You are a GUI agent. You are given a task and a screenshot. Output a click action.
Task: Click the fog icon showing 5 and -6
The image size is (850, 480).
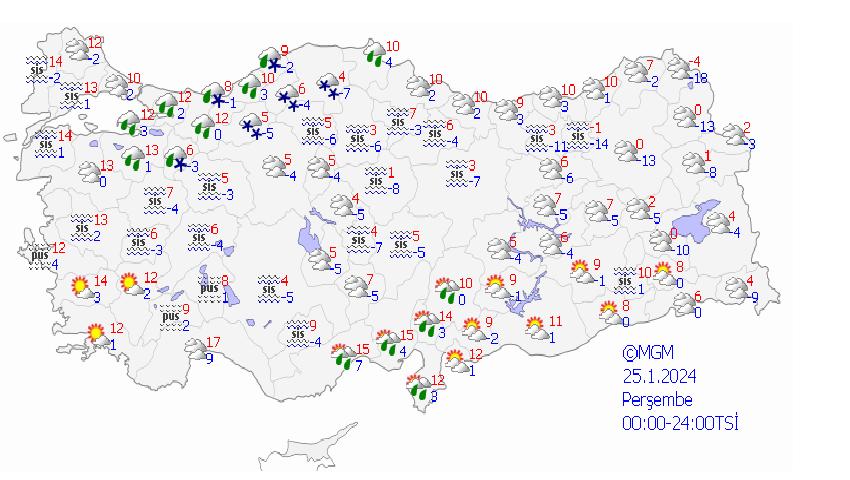click(x=313, y=131)
